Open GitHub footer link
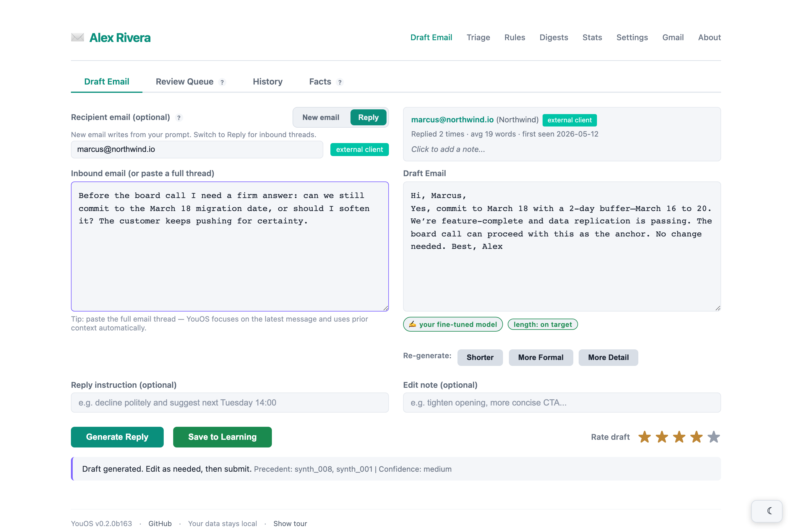Viewport: 792px width, 532px height. click(160, 523)
